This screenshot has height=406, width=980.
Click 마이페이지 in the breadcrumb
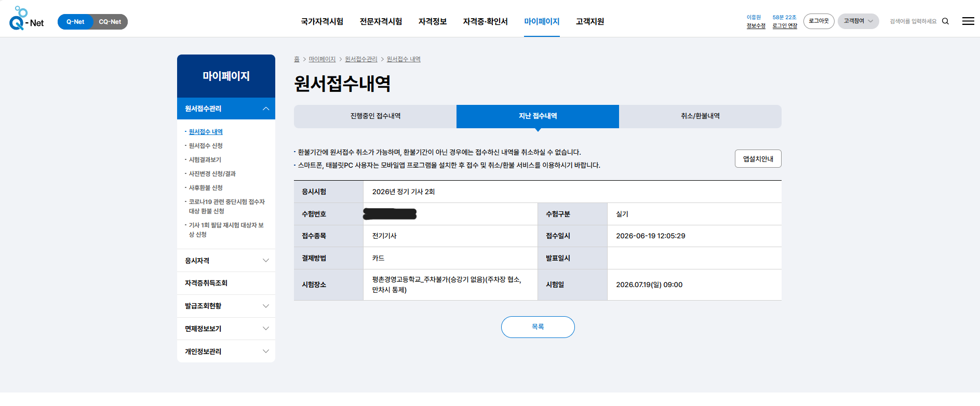pos(322,59)
